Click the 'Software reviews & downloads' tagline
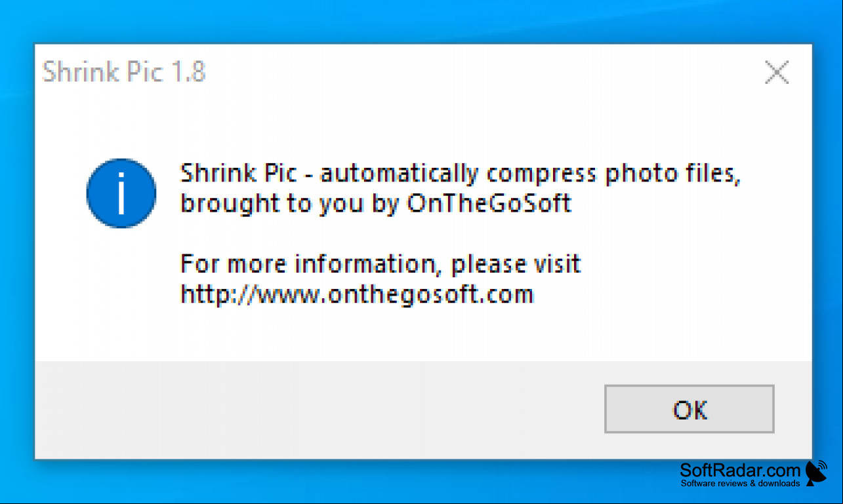843x504 pixels. [x=740, y=484]
